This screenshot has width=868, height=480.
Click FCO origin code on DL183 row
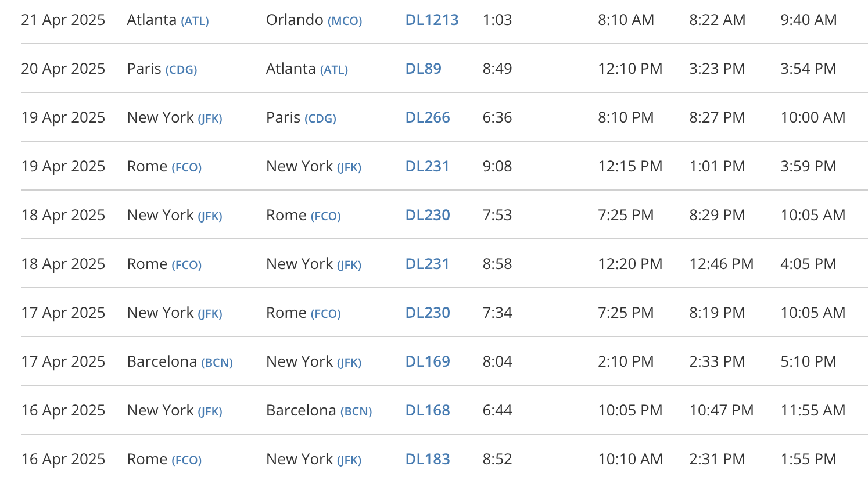point(186,461)
